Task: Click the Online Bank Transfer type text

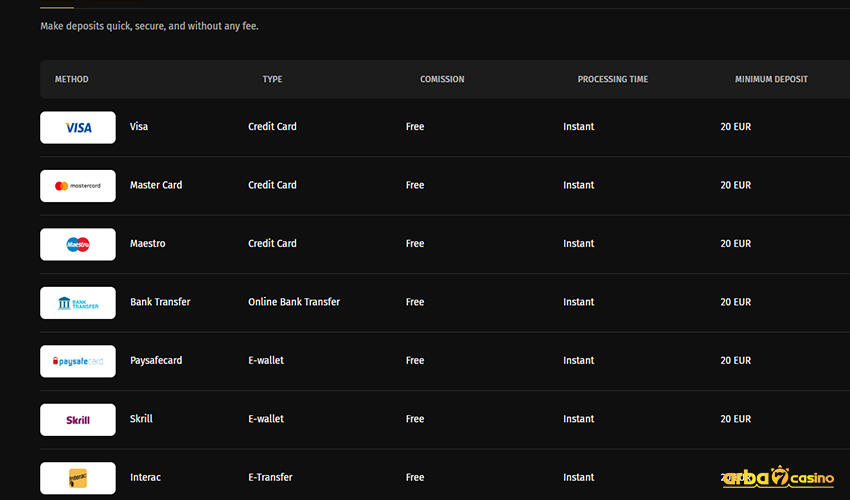Action: pyautogui.click(x=294, y=302)
